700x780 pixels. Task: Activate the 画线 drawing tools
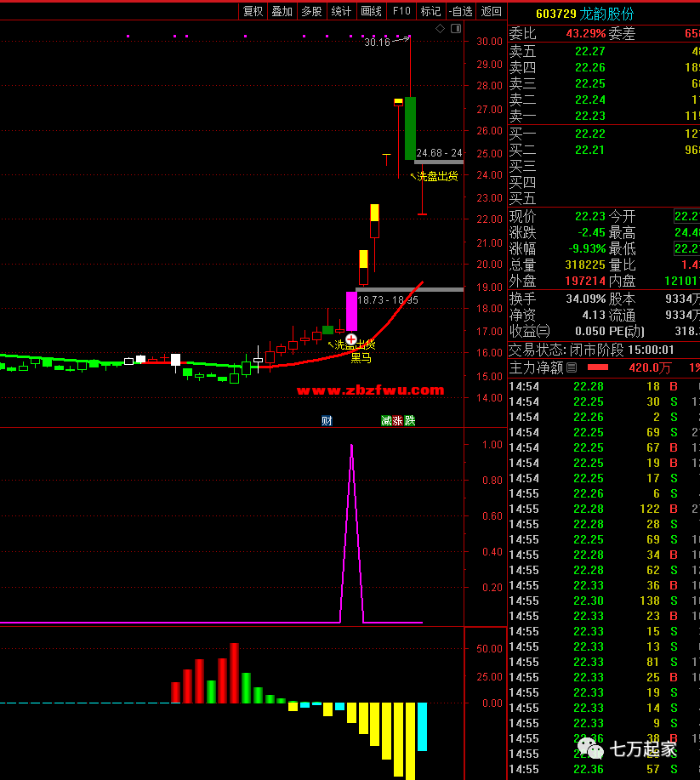click(x=371, y=11)
